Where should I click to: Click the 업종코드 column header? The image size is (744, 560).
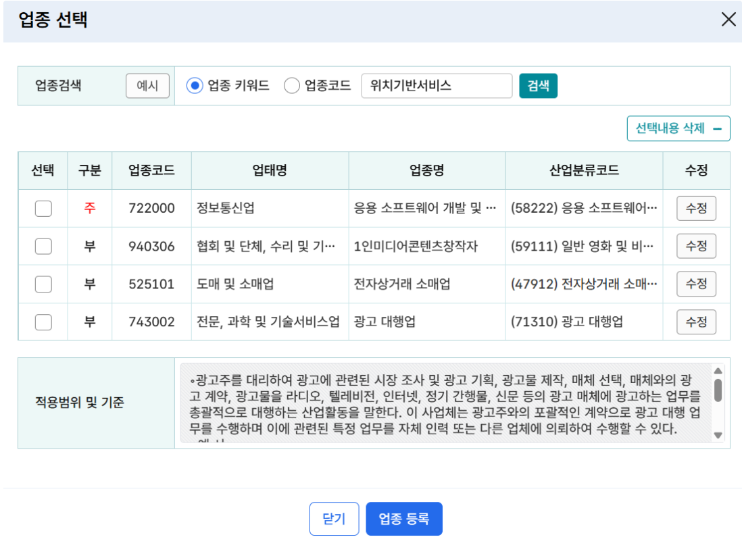(151, 171)
